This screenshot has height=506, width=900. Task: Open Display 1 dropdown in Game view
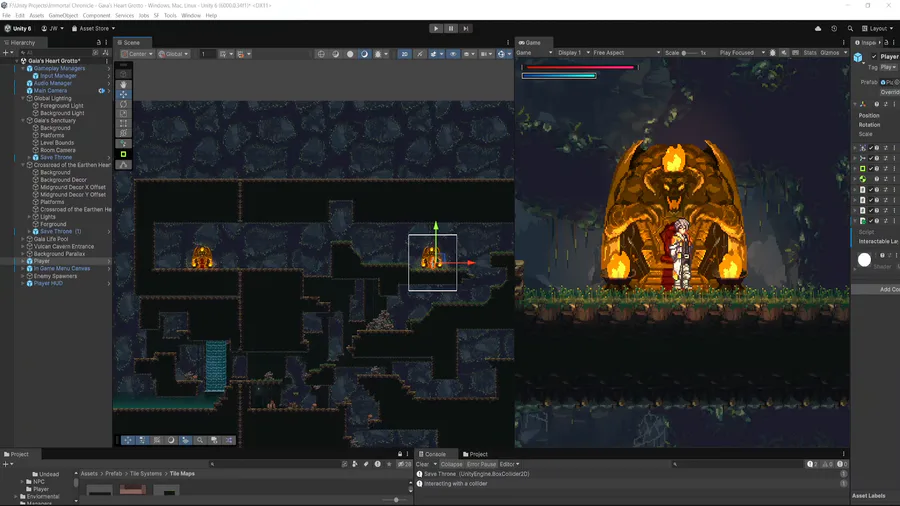[573, 53]
